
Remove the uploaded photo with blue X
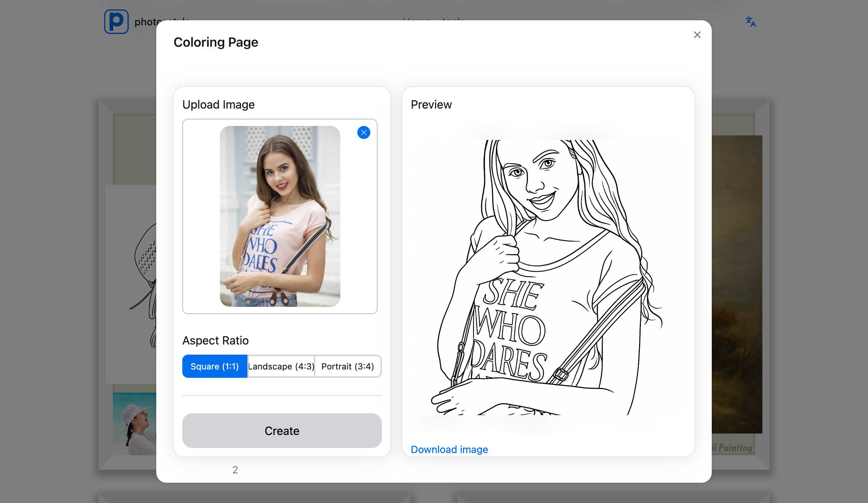click(x=363, y=132)
